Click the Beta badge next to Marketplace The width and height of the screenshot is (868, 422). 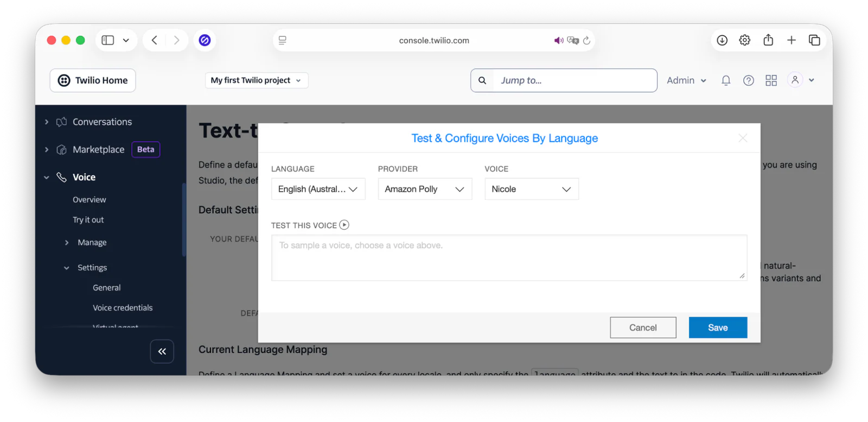pos(145,149)
